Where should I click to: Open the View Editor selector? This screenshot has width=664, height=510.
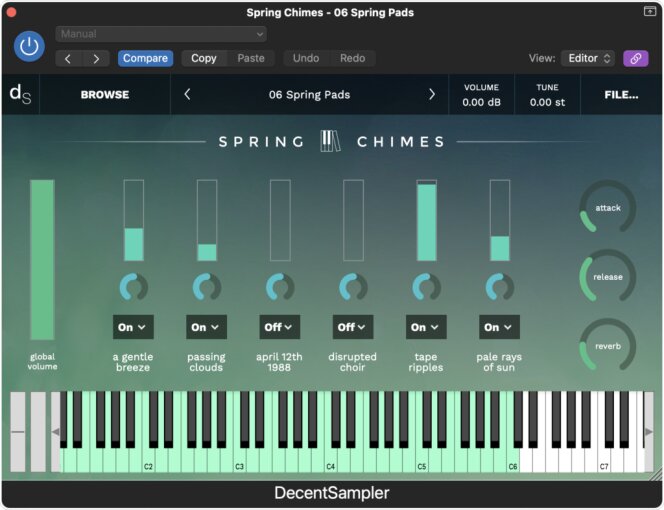588,58
